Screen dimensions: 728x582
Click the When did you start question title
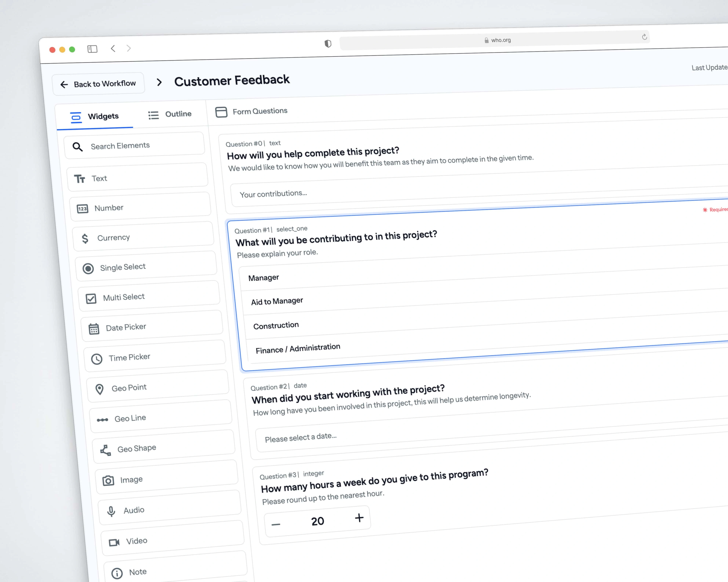tap(348, 394)
